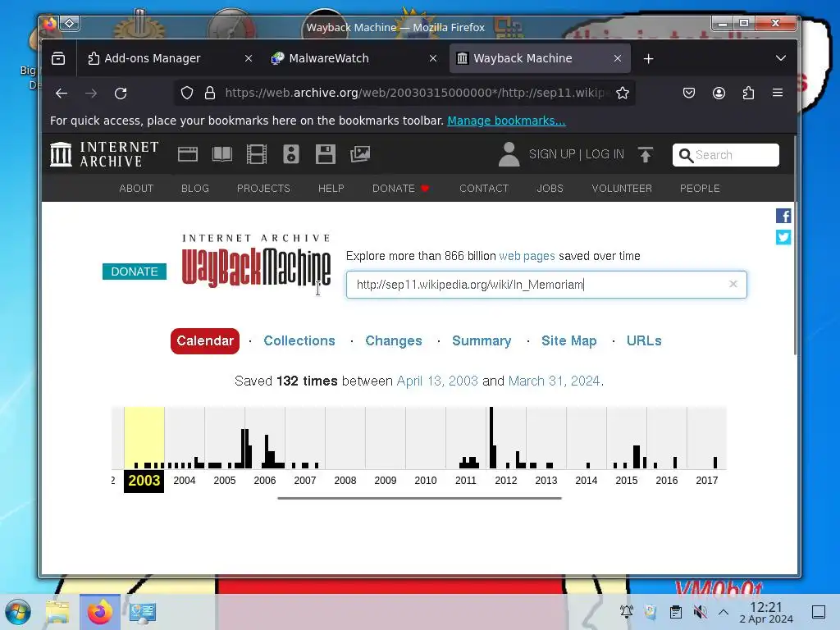Open the CONTACT menu item
Screen dimensions: 840x630
pos(484,189)
